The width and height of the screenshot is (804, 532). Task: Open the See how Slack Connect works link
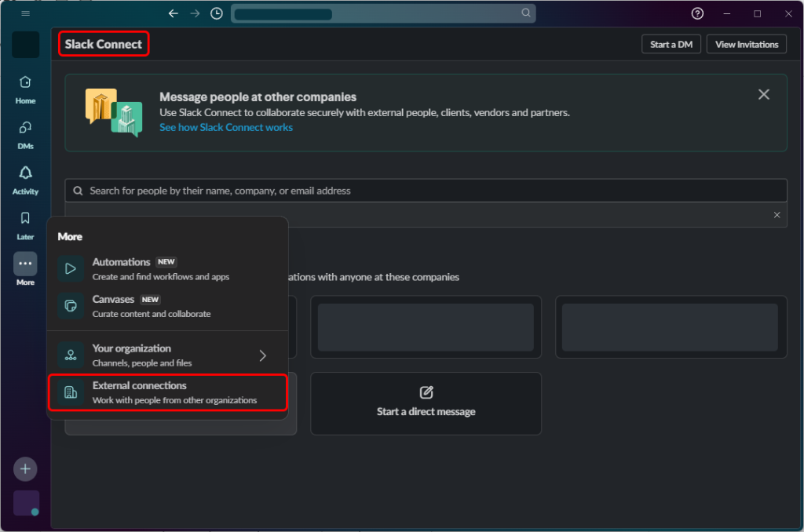[x=226, y=127]
